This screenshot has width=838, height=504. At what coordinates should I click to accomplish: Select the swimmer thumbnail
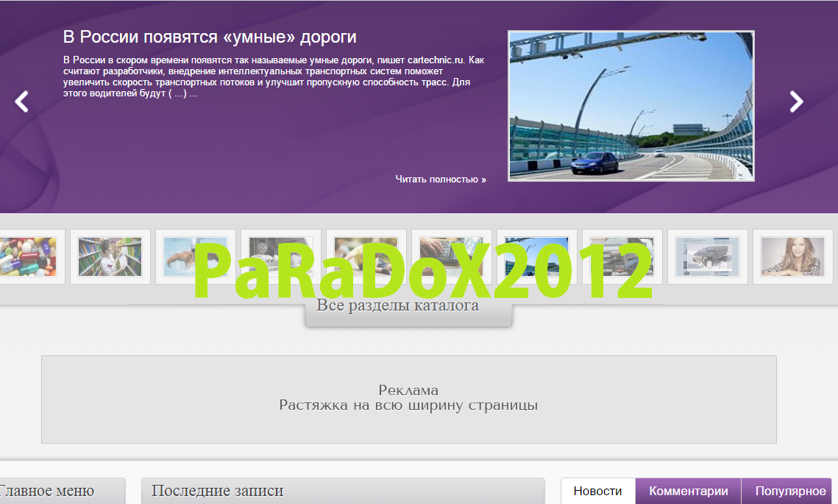point(195,257)
